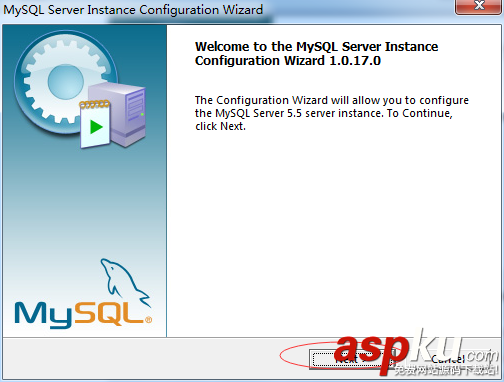Click the 'click Next.' instruction text
This screenshot has width=504, height=382.
click(x=220, y=126)
